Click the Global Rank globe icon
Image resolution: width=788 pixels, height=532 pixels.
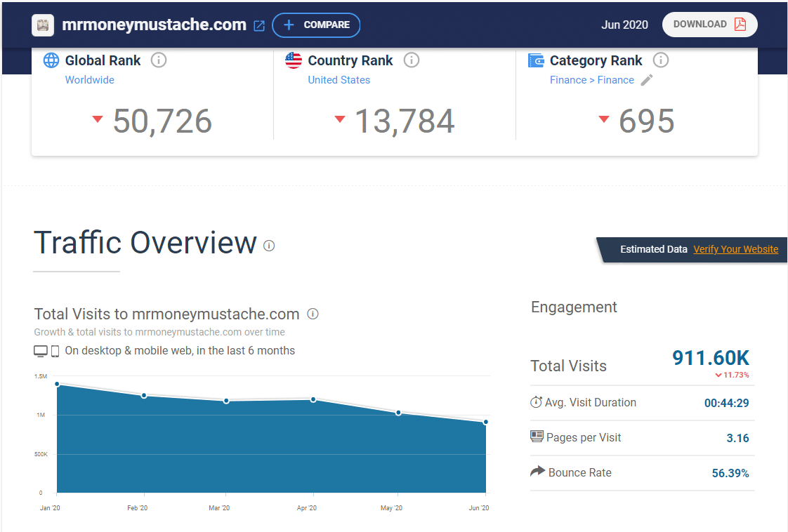51,60
